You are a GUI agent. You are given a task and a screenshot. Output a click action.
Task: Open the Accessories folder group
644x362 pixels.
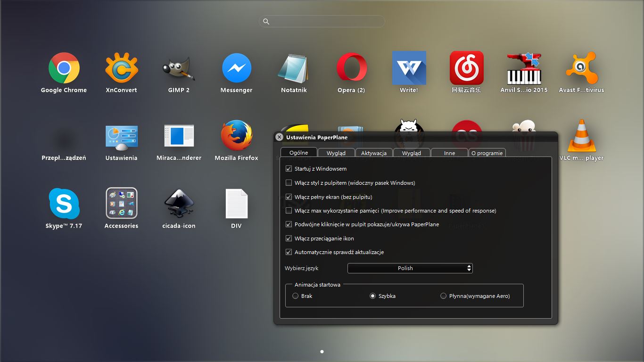[x=122, y=203]
